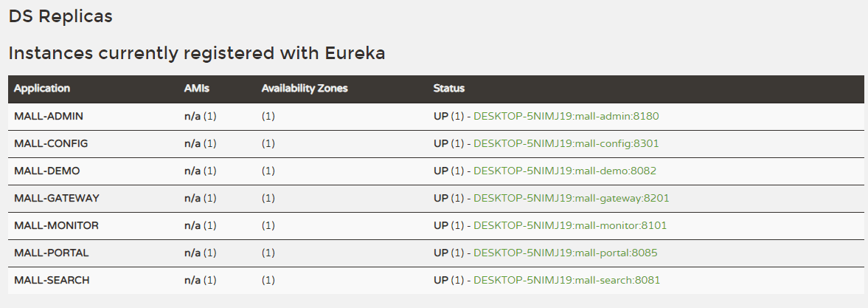868x308 pixels.
Task: Click the MALL-CONFIG application cell
Action: pyautogui.click(x=51, y=143)
